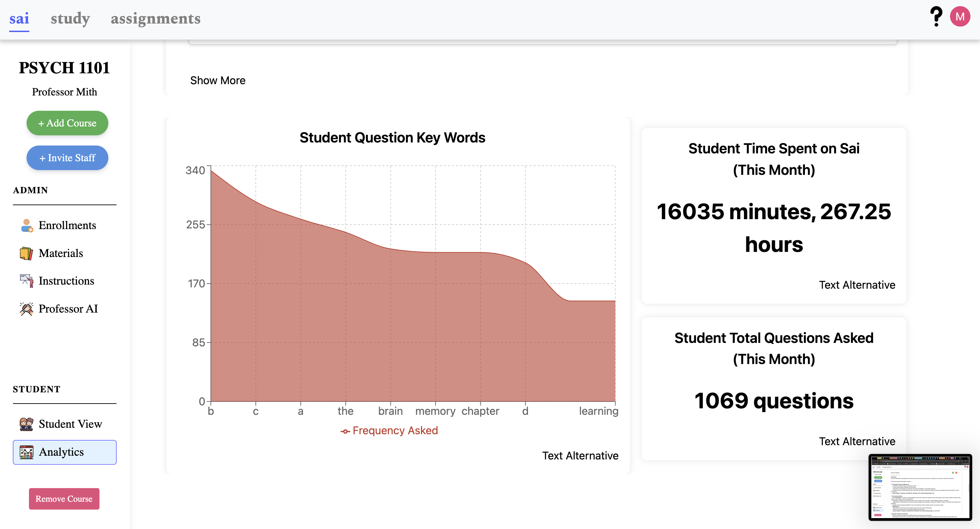Screen dimensions: 980x529
Task: Open help via question mark icon
Action: click(x=936, y=17)
